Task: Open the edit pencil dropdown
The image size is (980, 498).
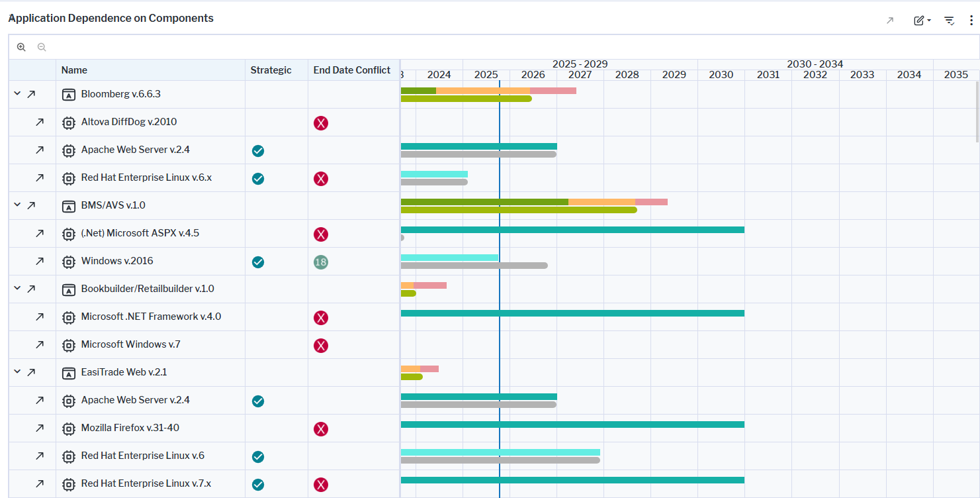Action: coord(922,21)
